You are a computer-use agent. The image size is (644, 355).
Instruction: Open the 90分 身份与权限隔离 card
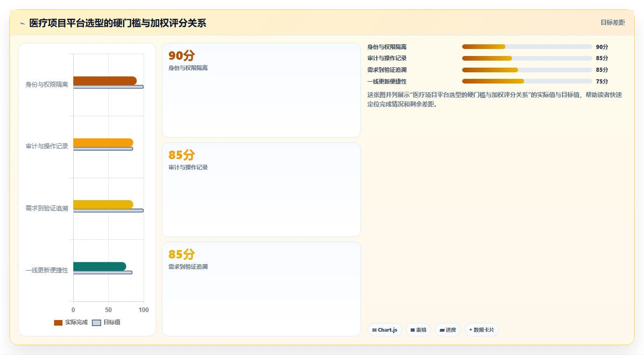(x=261, y=90)
